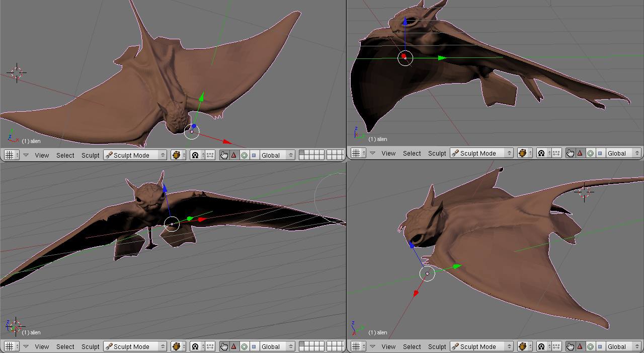Image resolution: width=644 pixels, height=353 pixels.
Task: Open View menu in top-right viewport
Action: coord(388,153)
